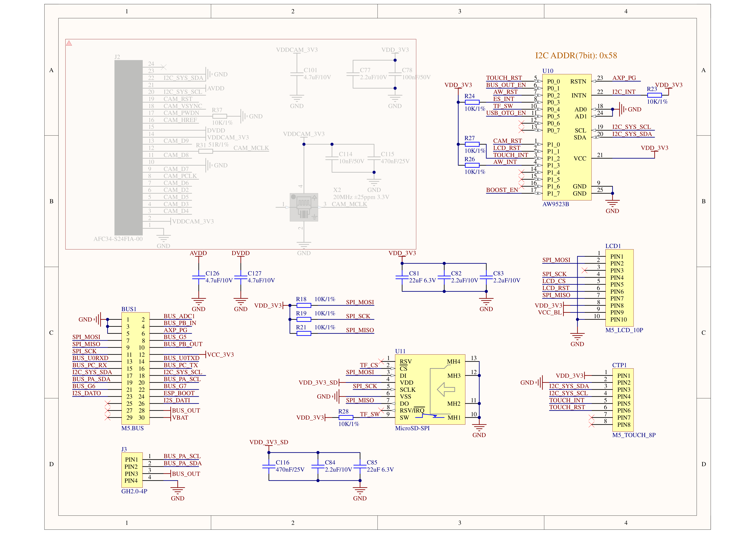Click the AFC34-S24FIA-00 connector label
Screen dimensions: 756x534
pos(118,239)
